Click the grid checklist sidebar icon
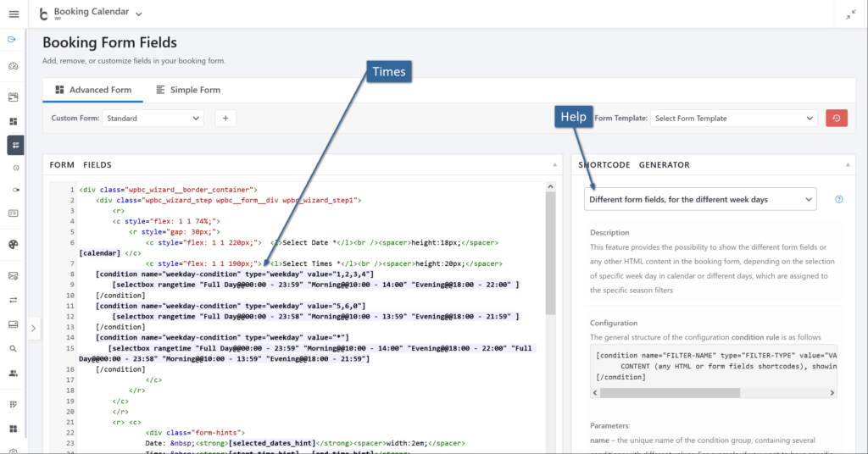 [x=14, y=404]
